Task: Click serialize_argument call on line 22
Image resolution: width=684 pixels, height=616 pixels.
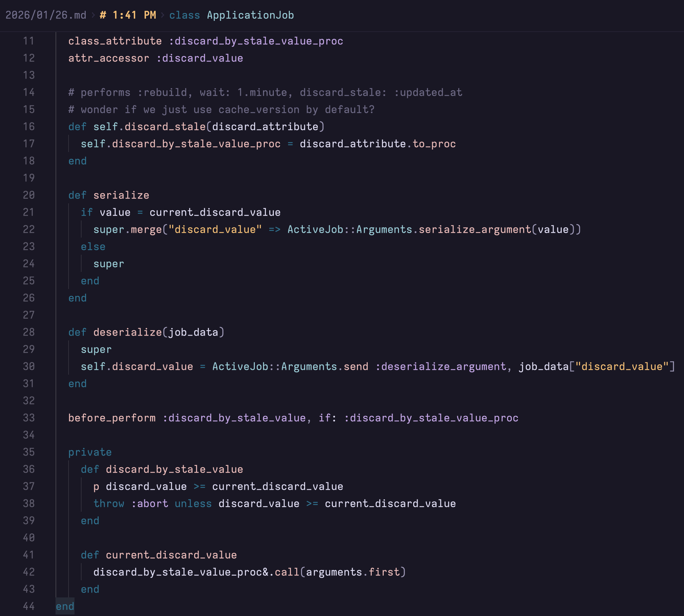Action: tap(475, 230)
